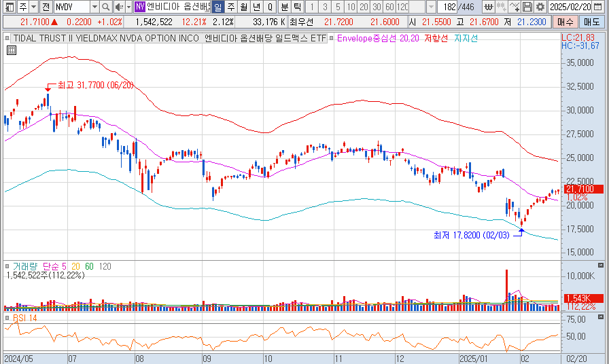The height and width of the screenshot is (364, 609).
Task: Click the 거래량 volume indicator label
Action: 25,266
